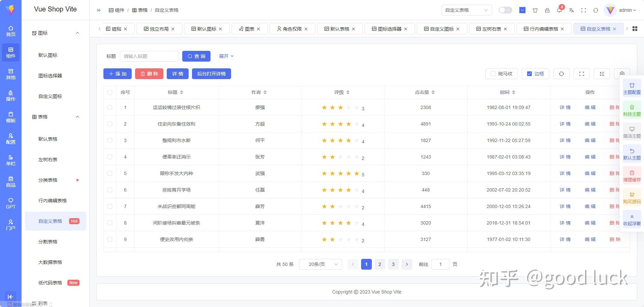The width and height of the screenshot is (644, 307).
Task: Click the 查询 search button
Action: [196, 56]
